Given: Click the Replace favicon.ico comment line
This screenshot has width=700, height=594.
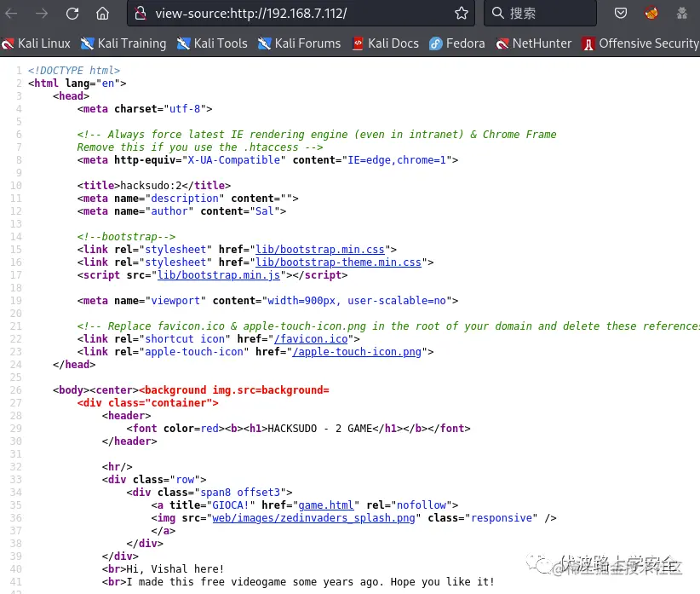Looking at the screenshot, I should [388, 326].
